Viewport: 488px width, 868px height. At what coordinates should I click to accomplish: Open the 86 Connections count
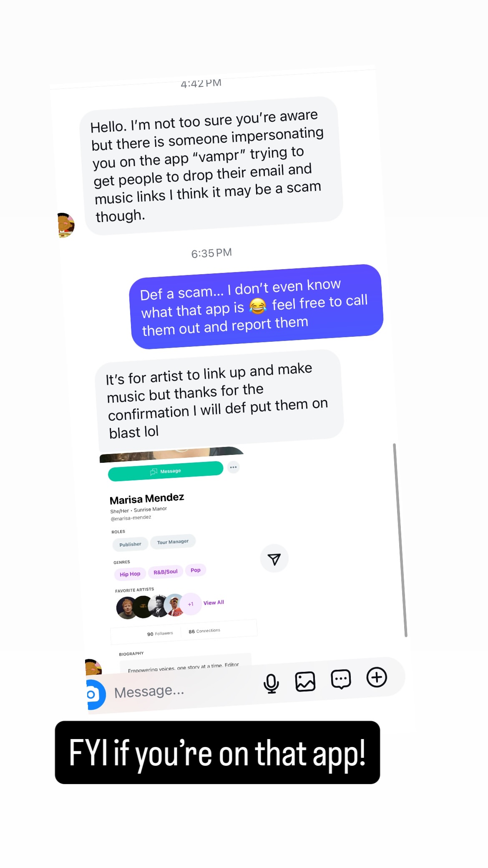click(204, 631)
